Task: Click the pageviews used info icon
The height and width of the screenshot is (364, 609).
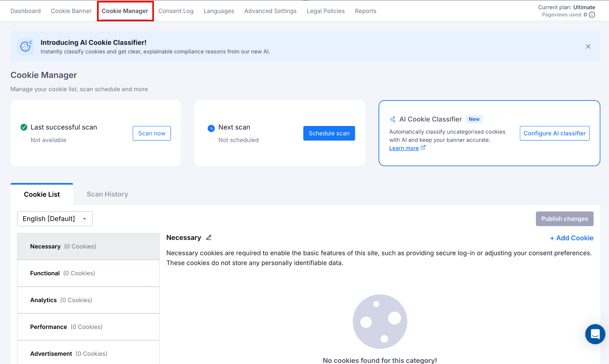Action: coord(592,15)
